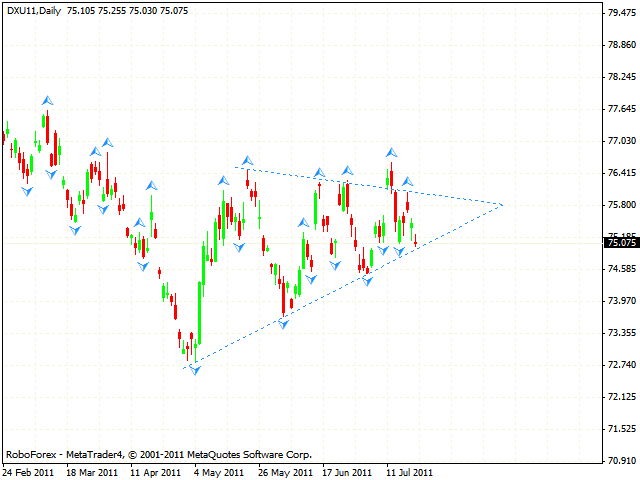Image resolution: width=640 pixels, height=480 pixels.
Task: Click the up fractal arrow above the February peak
Action: coord(46,100)
